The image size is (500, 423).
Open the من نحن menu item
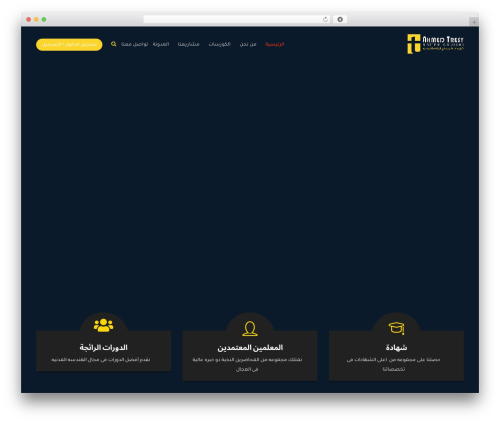click(x=248, y=44)
